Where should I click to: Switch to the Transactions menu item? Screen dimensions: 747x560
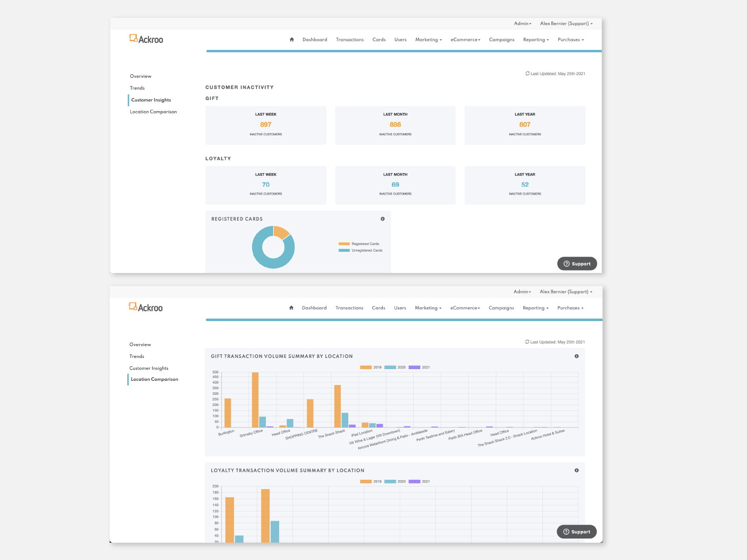(350, 40)
